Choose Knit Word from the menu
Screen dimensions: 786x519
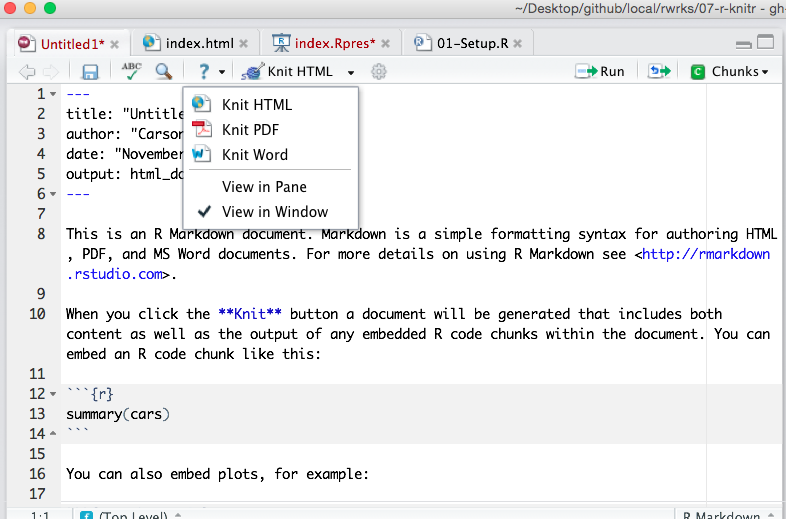[x=271, y=154]
